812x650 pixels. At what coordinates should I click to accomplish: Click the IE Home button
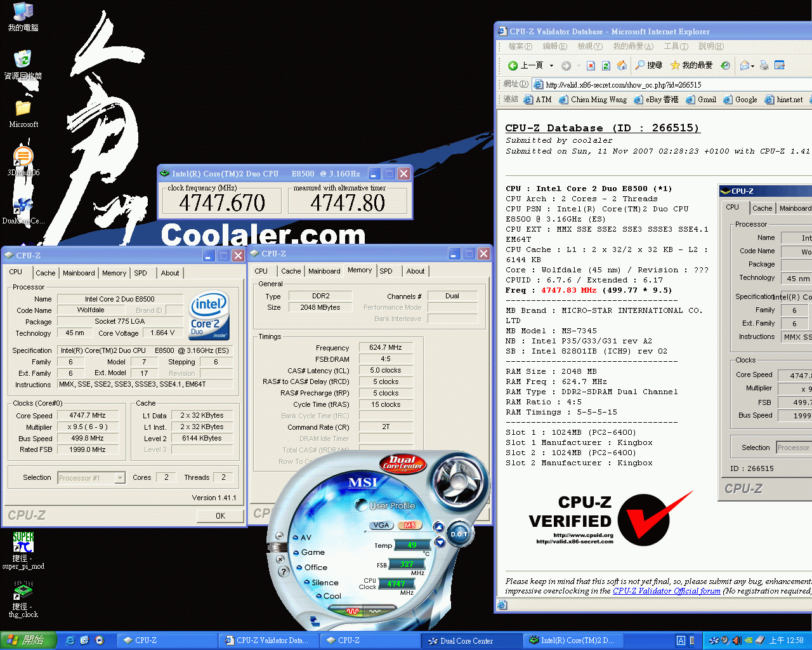pyautogui.click(x=622, y=65)
